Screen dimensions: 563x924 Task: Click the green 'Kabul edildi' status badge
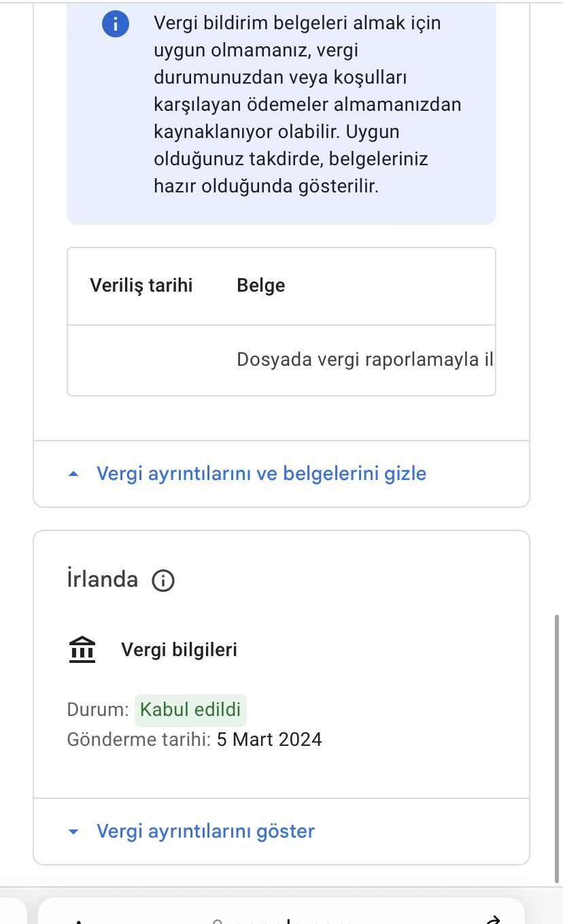[x=190, y=711]
